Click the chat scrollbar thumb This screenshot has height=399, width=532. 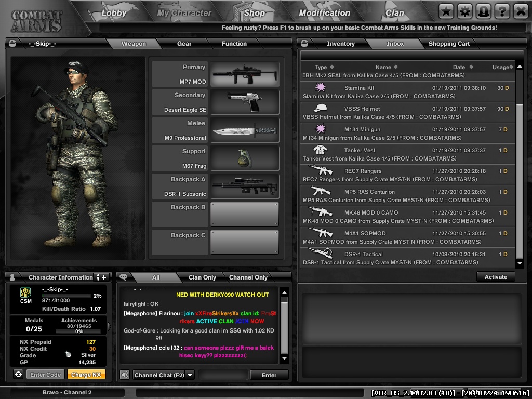coord(284,327)
